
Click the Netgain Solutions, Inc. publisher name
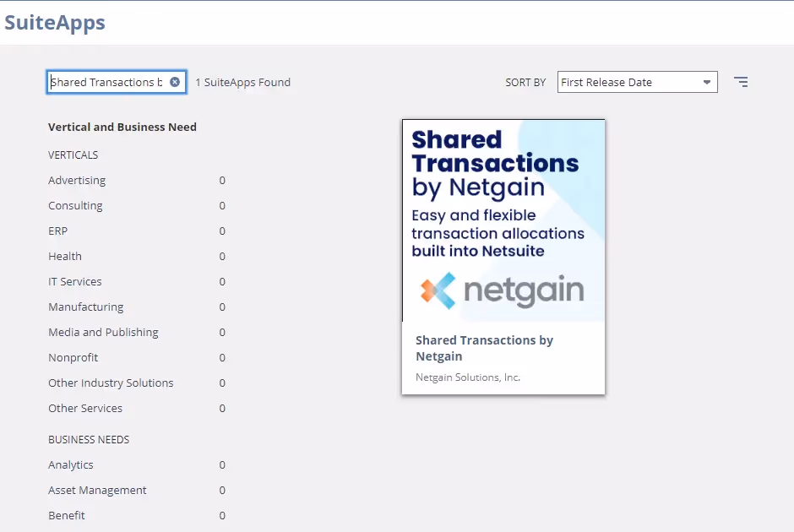pos(468,377)
